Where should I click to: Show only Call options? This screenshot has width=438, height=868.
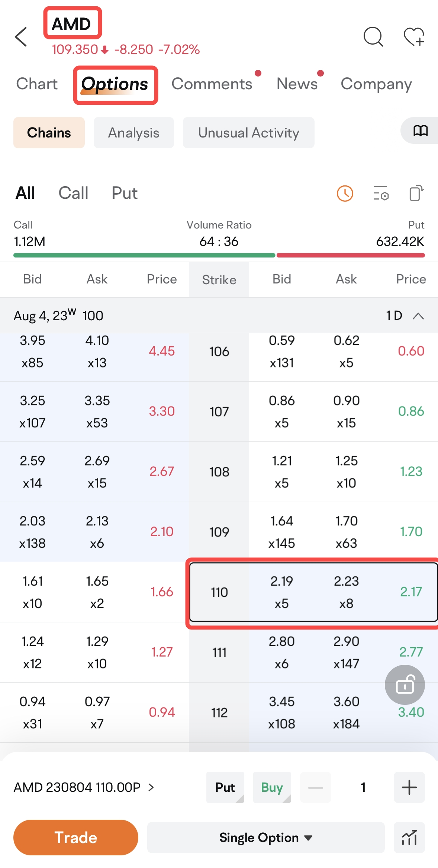click(73, 193)
